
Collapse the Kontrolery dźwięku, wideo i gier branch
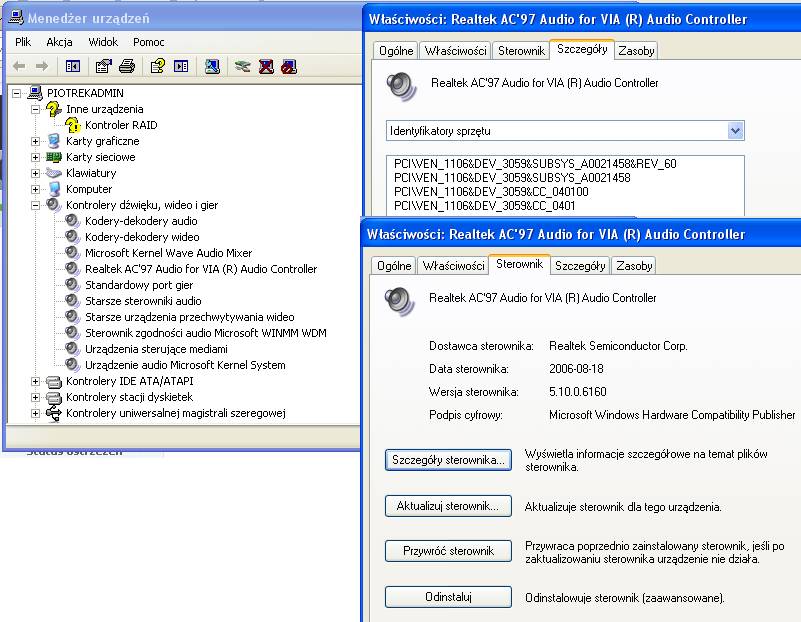coord(35,205)
